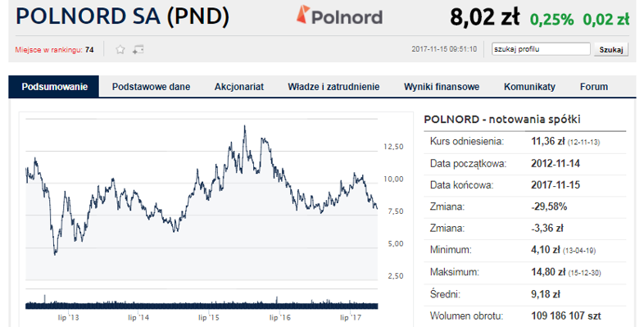
Task: Click the POLNORD SA (PND) heading
Action: [x=122, y=16]
